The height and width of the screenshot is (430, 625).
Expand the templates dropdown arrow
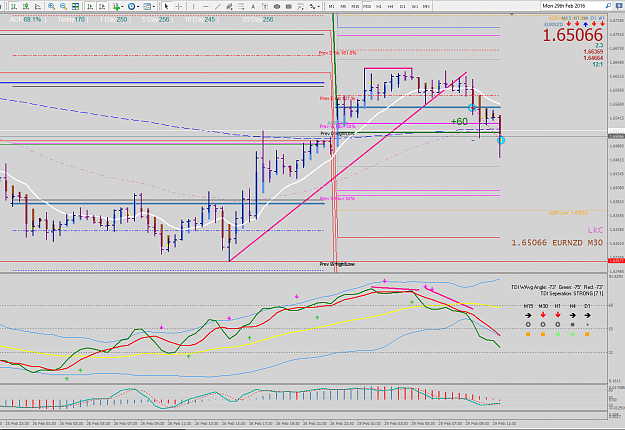click(x=154, y=6)
